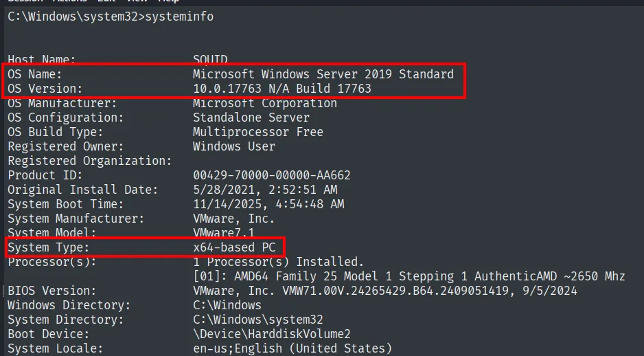Click the 'Boot Device:' label
644x356 pixels.
click(49, 334)
